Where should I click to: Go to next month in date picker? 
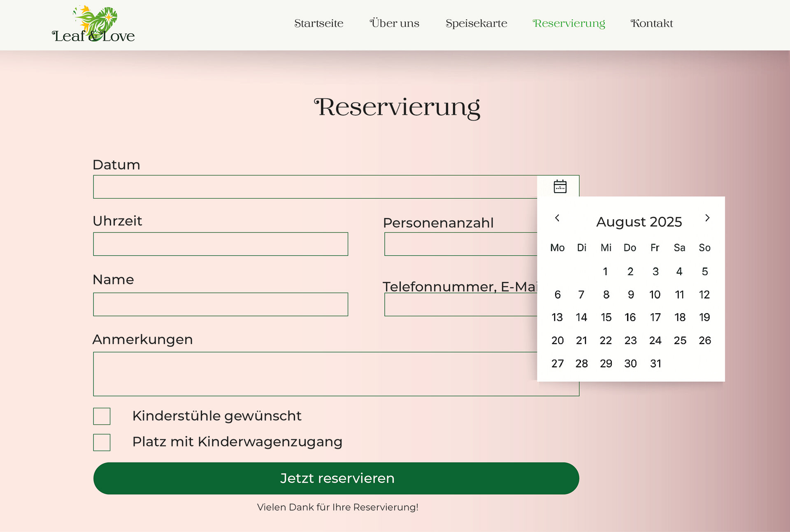707,218
